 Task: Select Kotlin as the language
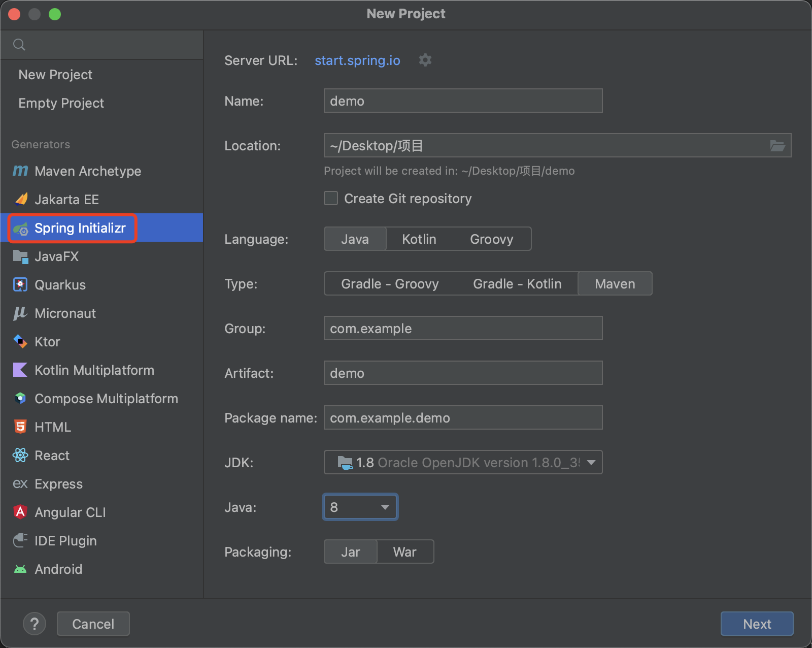[x=419, y=239]
